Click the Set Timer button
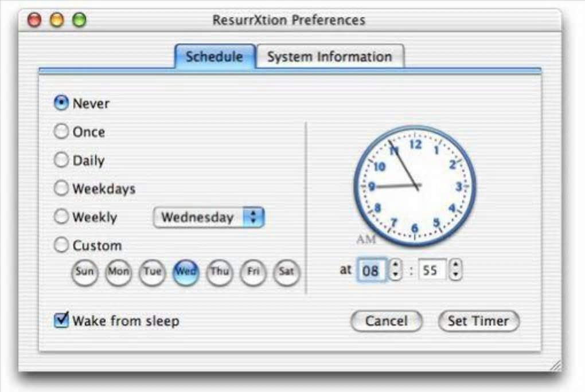The width and height of the screenshot is (585, 392). point(478,321)
